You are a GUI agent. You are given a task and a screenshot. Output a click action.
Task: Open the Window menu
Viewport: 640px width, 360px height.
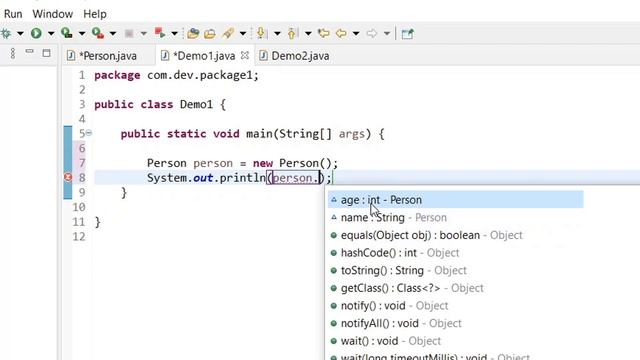point(53,14)
